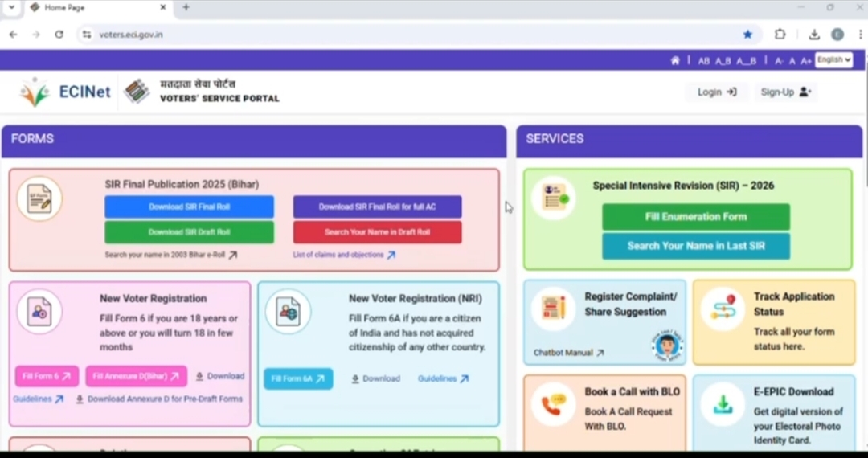Open the browser extensions puzzle icon
Image resolution: width=868 pixels, height=458 pixels.
780,35
